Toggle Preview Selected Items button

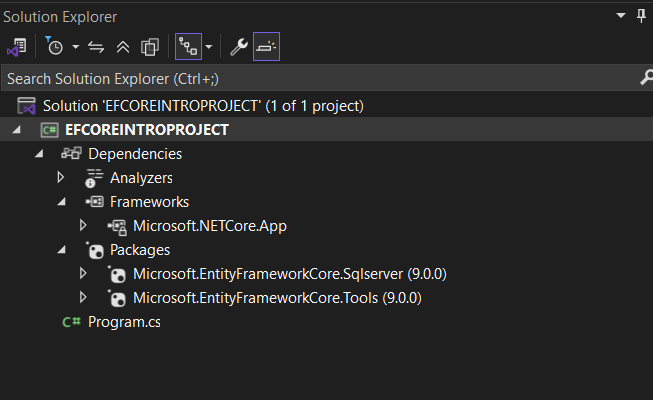(x=266, y=47)
